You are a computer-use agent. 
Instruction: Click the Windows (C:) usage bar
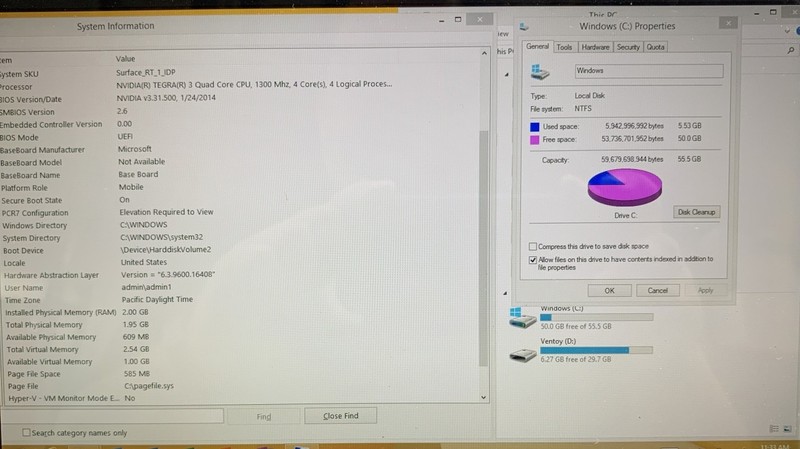coord(596,317)
